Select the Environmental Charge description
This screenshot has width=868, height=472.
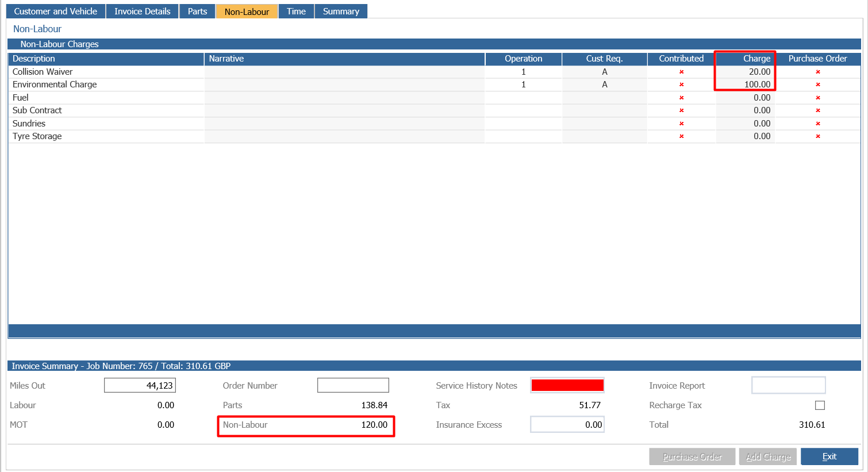(x=55, y=85)
